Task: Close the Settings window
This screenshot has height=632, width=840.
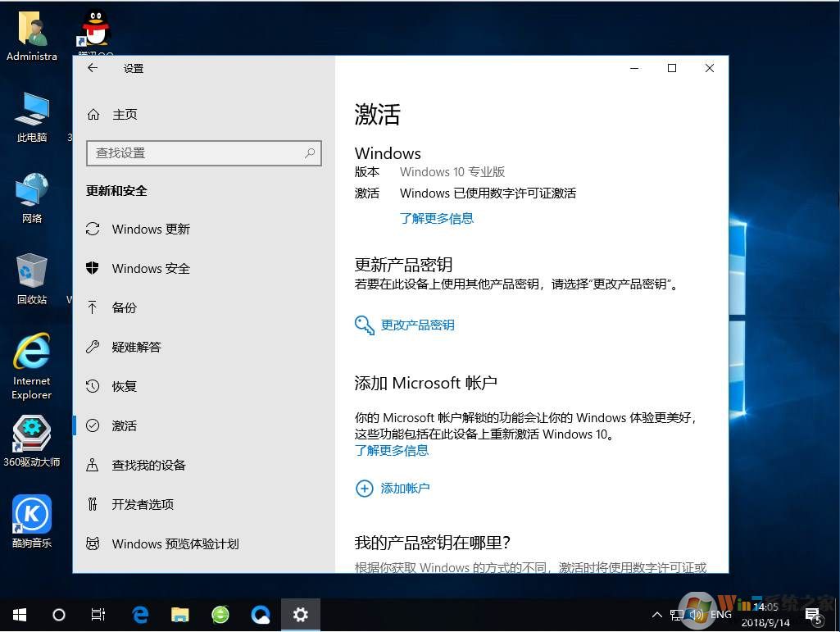Action: (709, 68)
